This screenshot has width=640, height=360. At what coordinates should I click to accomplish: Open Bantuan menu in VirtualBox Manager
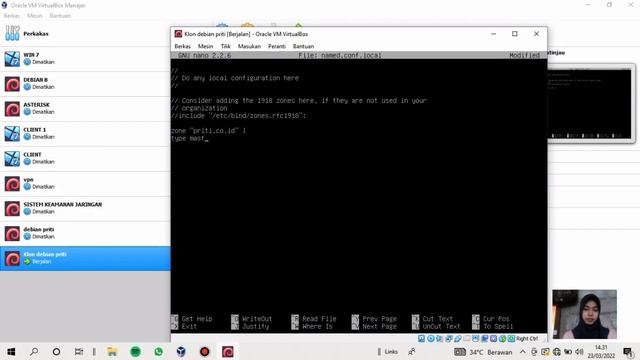tap(60, 16)
